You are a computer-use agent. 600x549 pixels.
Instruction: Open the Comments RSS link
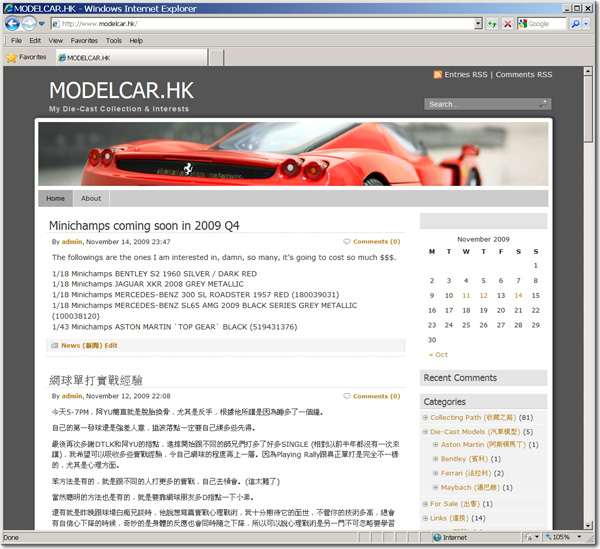(x=524, y=75)
